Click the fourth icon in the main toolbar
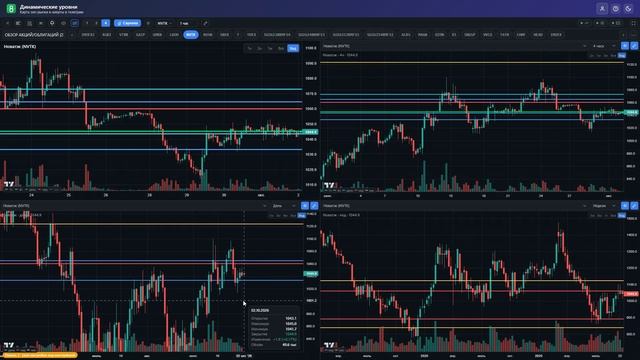The image size is (640, 360). tap(40, 23)
